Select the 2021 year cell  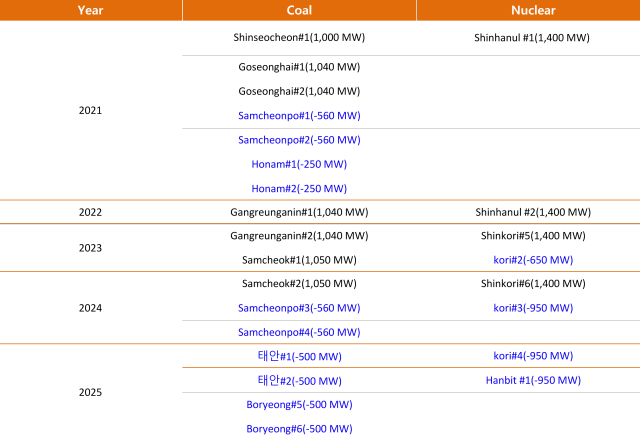tap(91, 111)
